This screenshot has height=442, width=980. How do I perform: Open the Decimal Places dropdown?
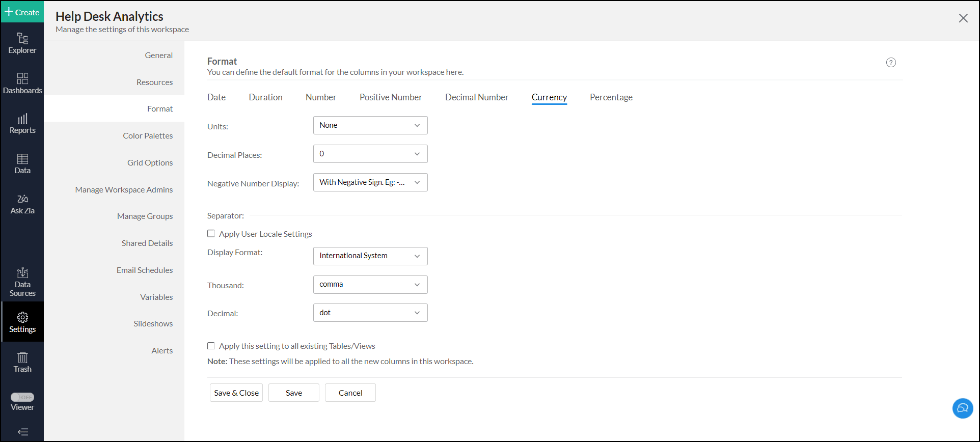coord(370,154)
